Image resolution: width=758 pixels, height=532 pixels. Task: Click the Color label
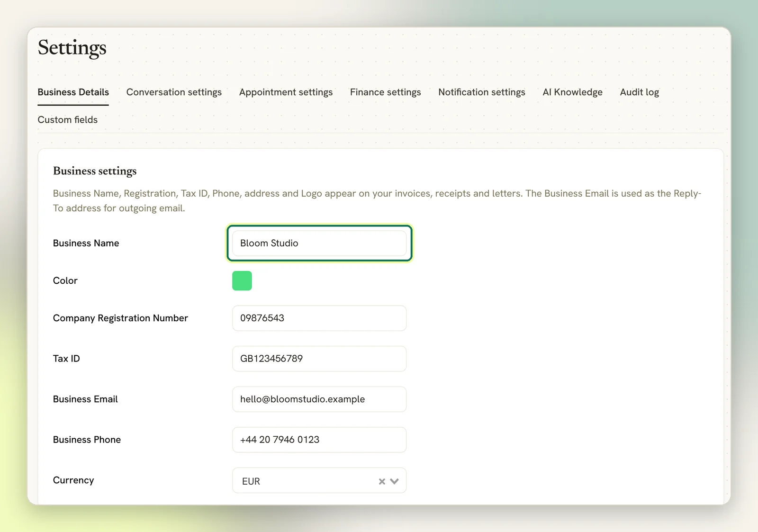pyautogui.click(x=65, y=280)
